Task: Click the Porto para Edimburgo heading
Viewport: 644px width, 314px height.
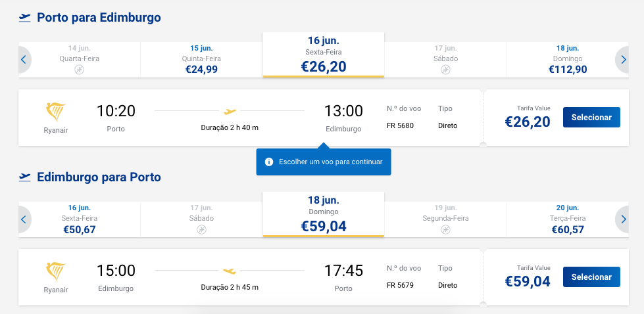Action: pyautogui.click(x=99, y=18)
